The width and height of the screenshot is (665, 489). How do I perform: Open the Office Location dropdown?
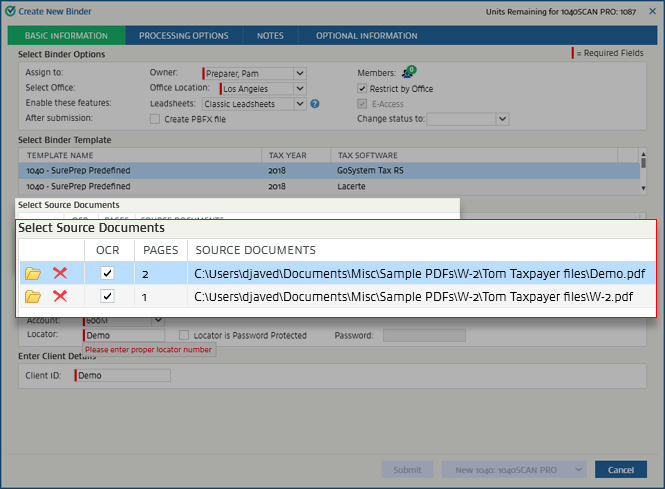click(300, 88)
